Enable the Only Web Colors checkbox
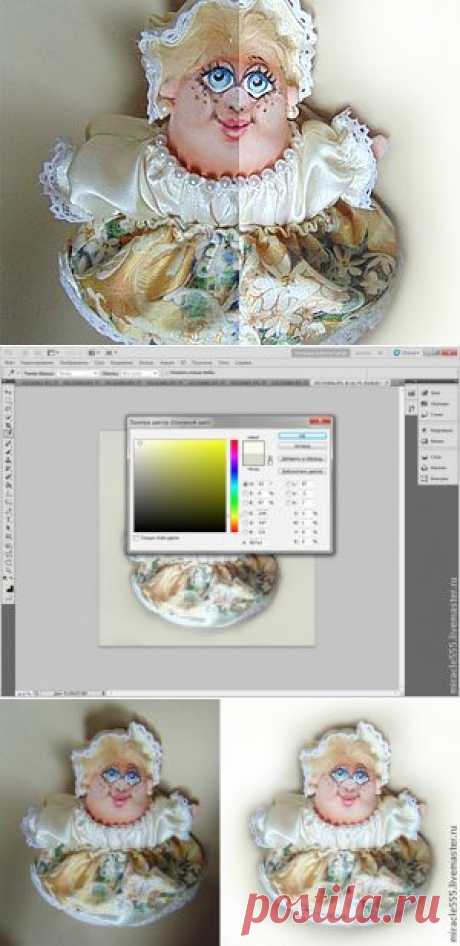460x946 pixels. coord(136,537)
